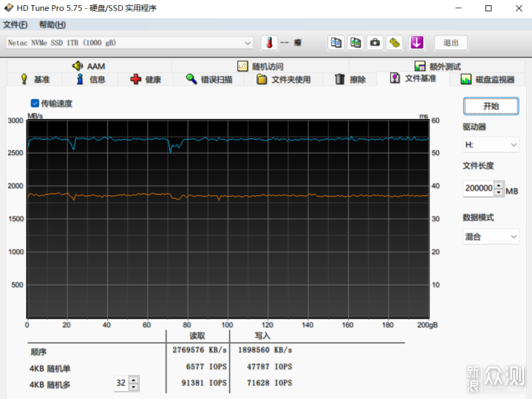Click the copy info to clipboard icon

click(x=336, y=43)
